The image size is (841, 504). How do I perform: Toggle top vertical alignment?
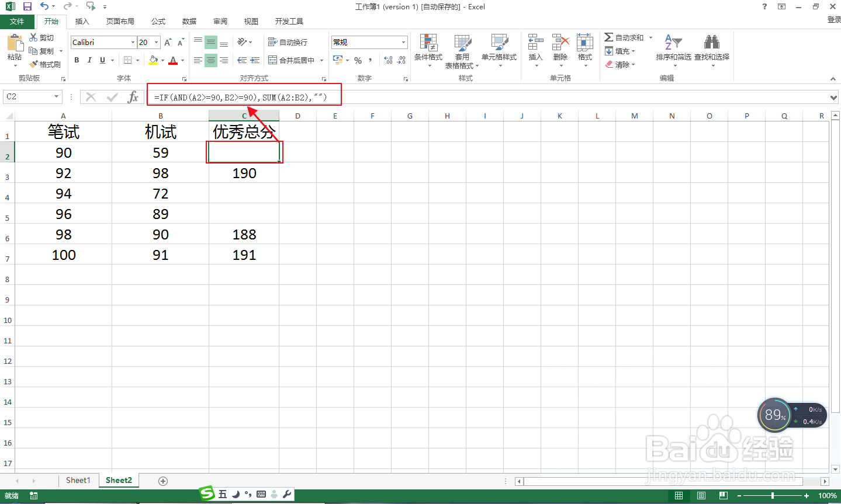[x=198, y=42]
